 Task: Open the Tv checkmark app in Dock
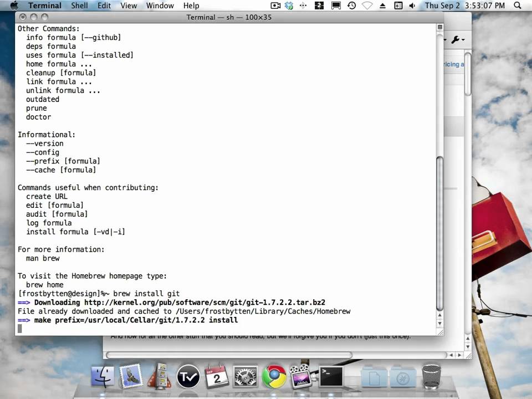(188, 376)
